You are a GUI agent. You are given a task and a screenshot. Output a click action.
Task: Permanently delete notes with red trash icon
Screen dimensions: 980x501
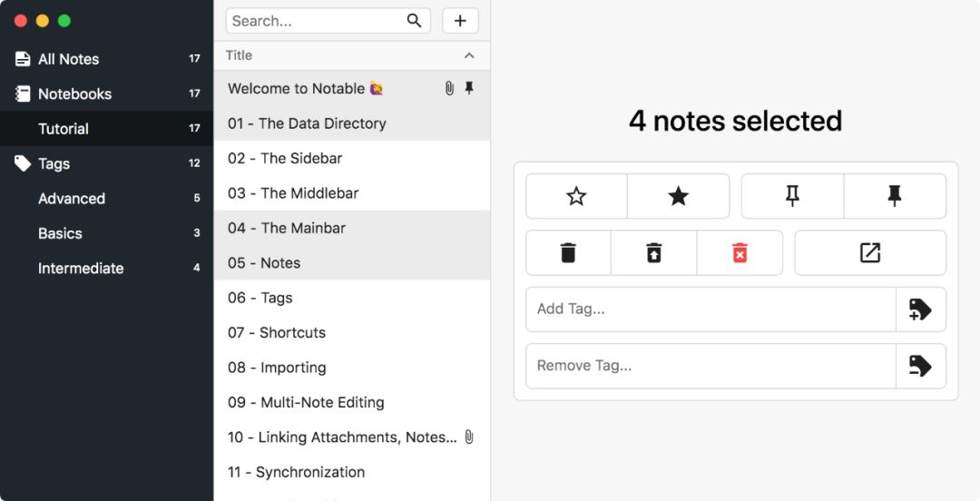[x=740, y=252]
